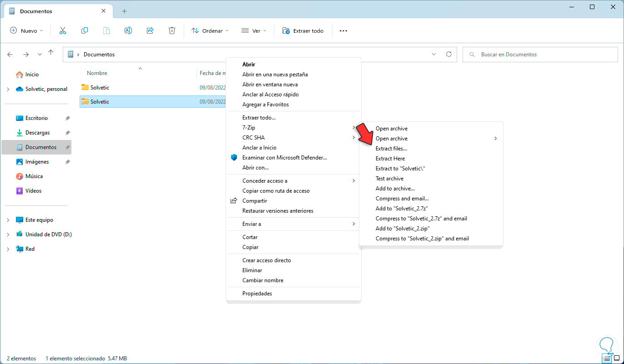Screen dimensions: 624x364
Task: Select the Documentos window tab
Action: [58, 11]
